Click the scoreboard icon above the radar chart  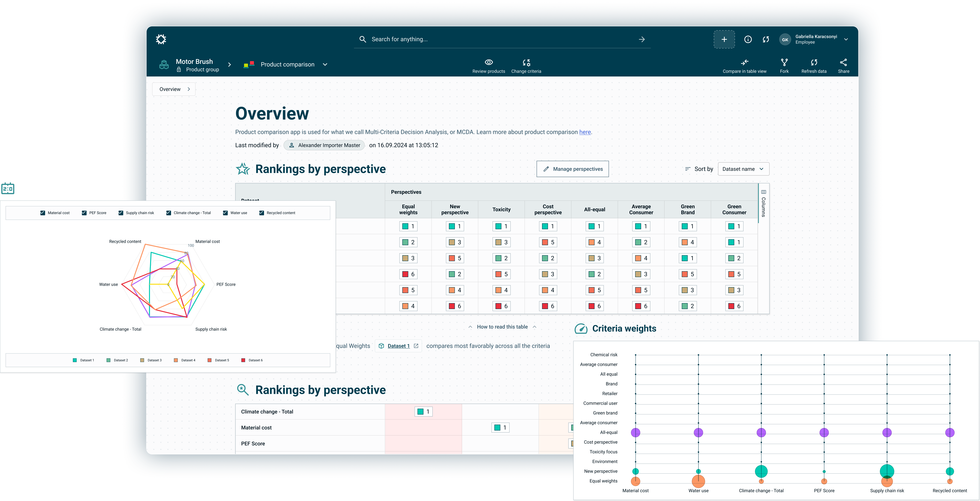[x=8, y=188]
